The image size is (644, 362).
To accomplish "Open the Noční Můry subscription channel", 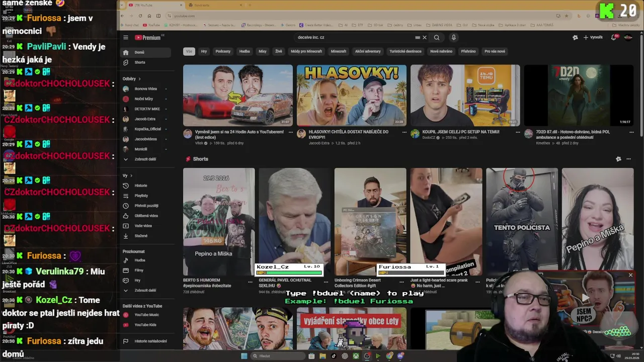I will tap(145, 99).
